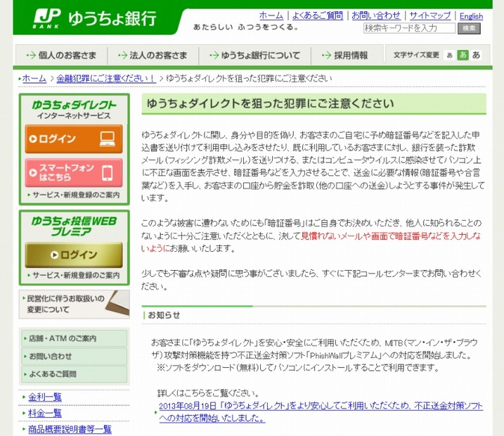Viewport: 504px width, 436px height.
Task: Click the 文字サイズ変更 label
Action: (x=416, y=55)
